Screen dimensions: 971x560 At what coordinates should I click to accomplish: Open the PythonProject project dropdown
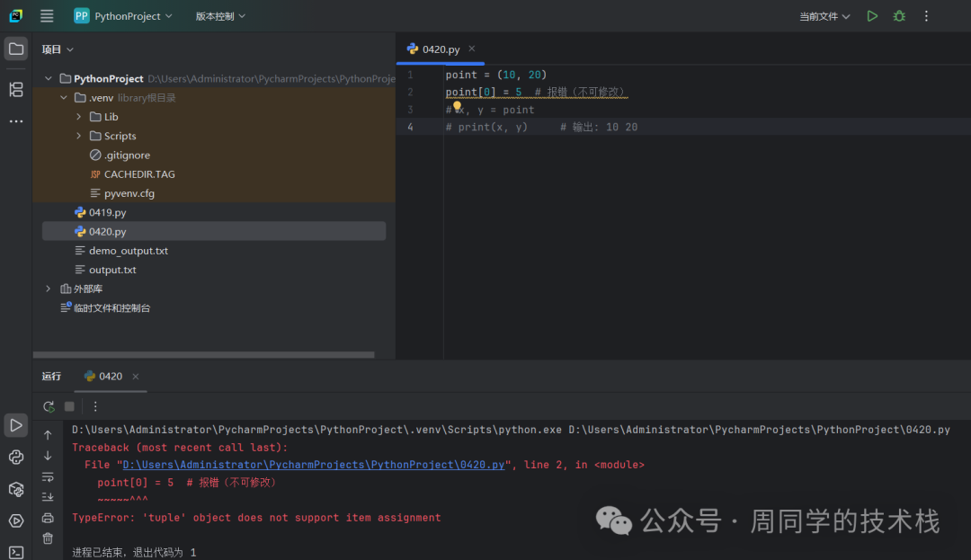tap(122, 16)
